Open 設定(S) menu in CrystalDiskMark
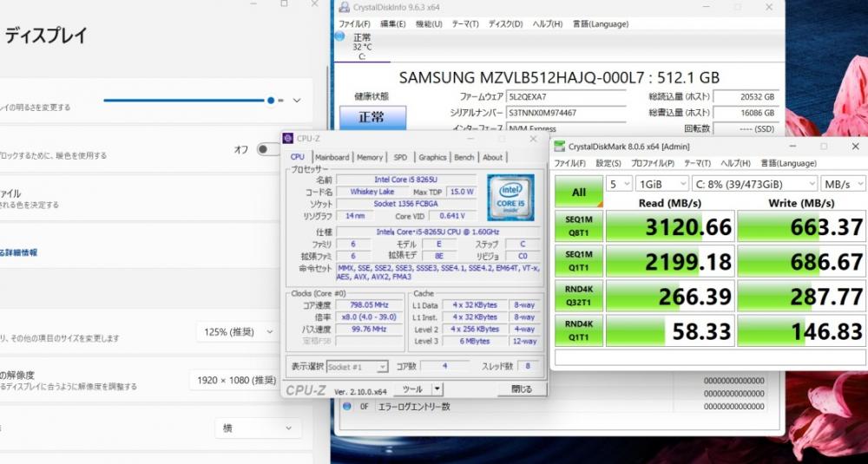The image size is (868, 464). 608,164
